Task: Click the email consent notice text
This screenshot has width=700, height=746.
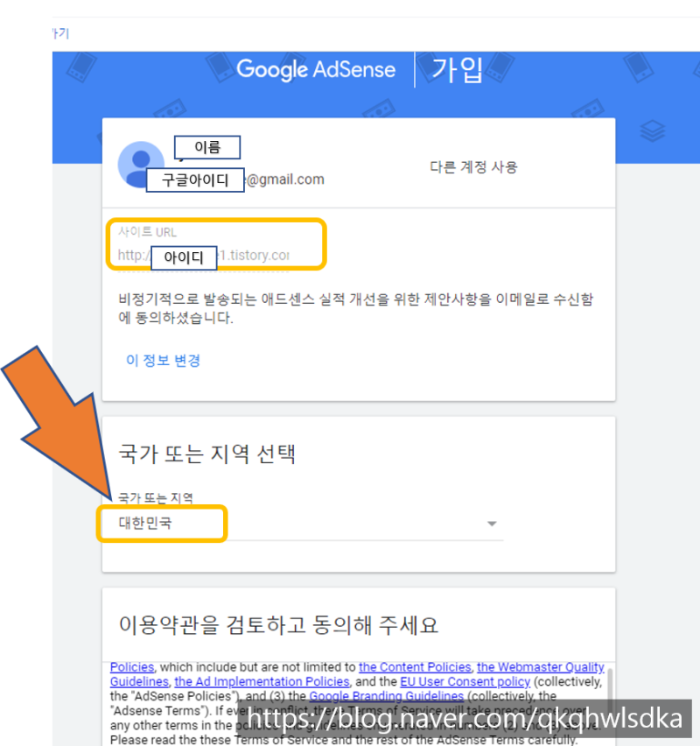Action: [x=356, y=308]
